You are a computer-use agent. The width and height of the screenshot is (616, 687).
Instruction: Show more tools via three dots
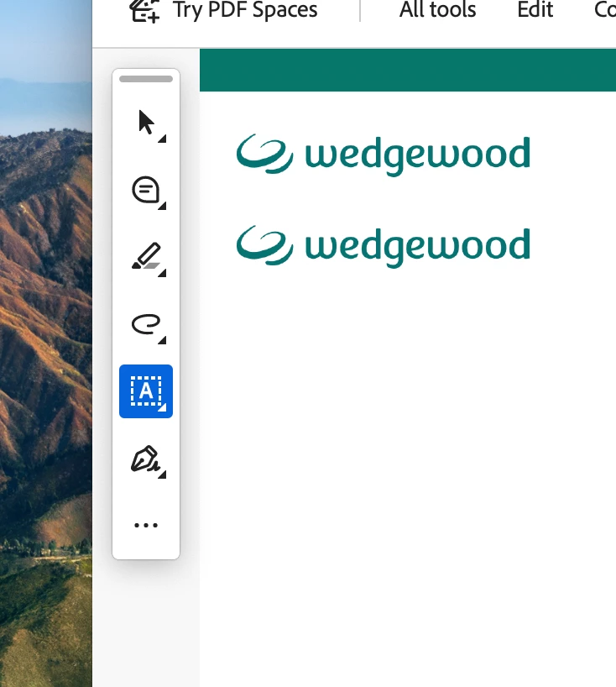pos(146,525)
